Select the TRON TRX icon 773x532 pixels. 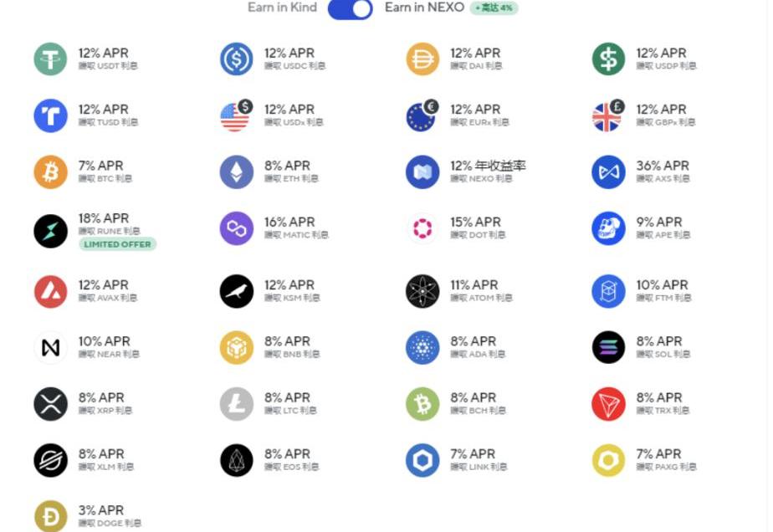tap(608, 404)
